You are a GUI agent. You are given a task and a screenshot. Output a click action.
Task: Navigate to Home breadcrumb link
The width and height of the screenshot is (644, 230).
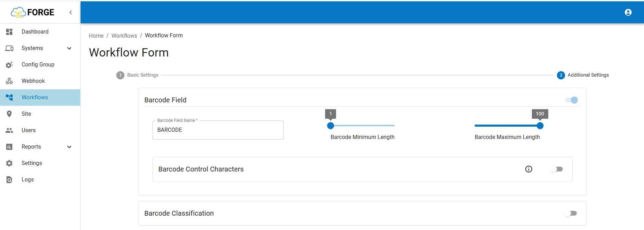[96, 36]
